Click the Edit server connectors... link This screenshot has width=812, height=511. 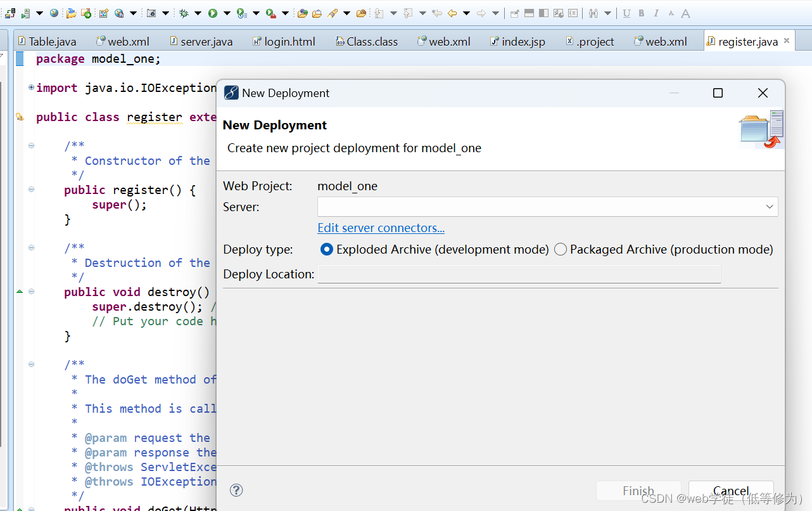click(381, 228)
